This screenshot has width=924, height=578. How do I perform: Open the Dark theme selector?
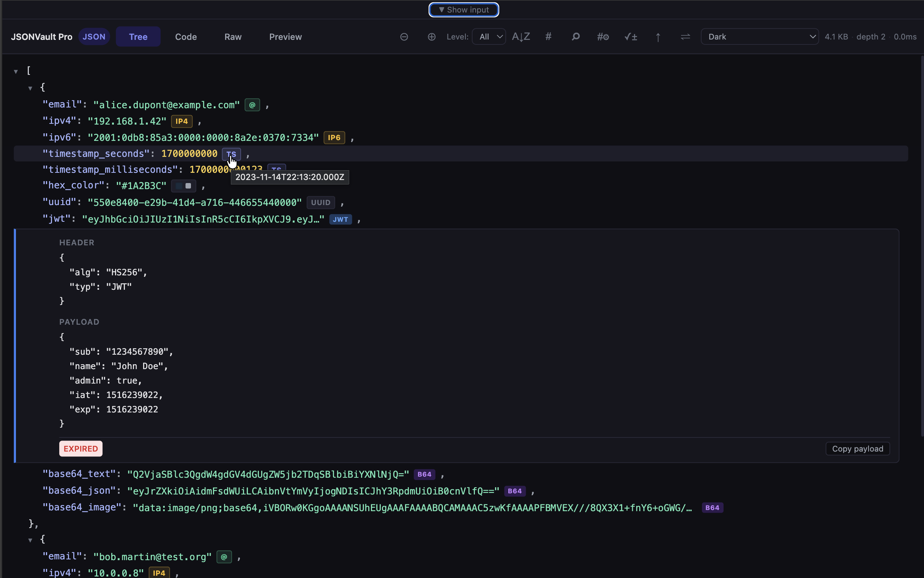tap(760, 36)
